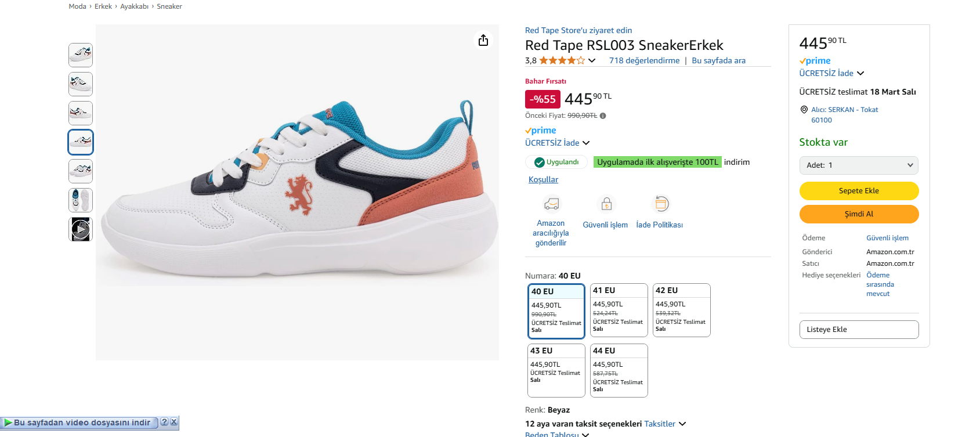This screenshot has width=980, height=437.
Task: Add item with Sepete Ekle button
Action: [x=859, y=191]
